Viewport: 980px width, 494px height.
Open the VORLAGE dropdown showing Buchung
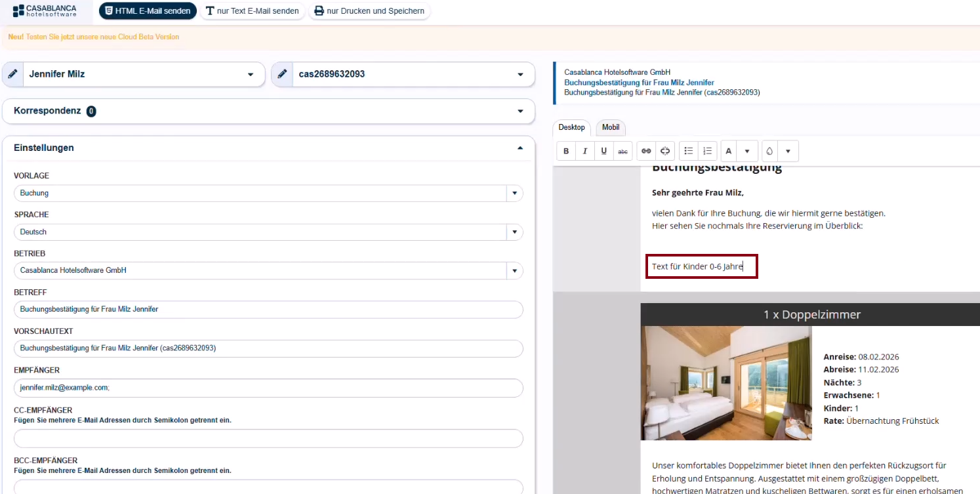515,193
